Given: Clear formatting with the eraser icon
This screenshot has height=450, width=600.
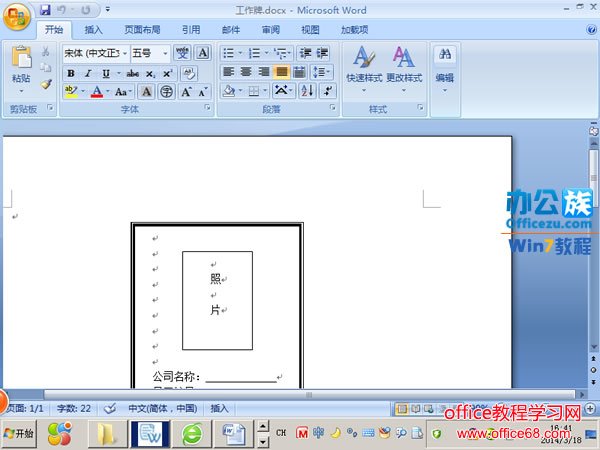Looking at the screenshot, I should click(x=189, y=73).
